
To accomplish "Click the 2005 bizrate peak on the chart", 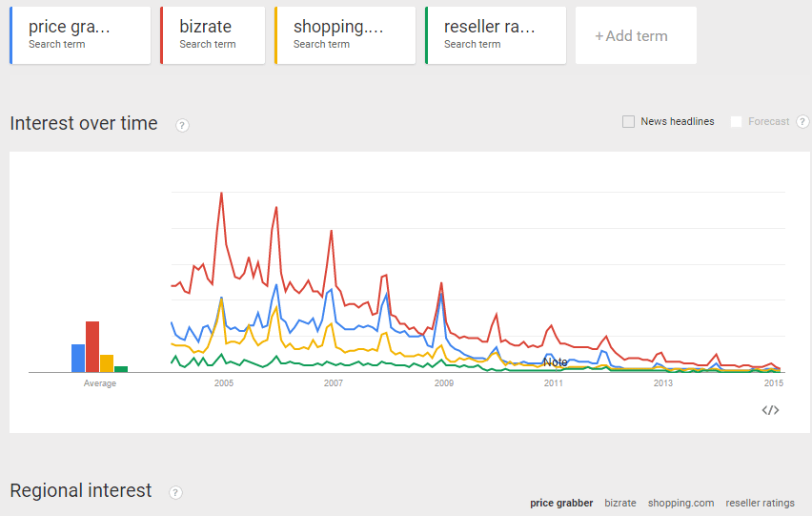I will coord(222,194).
